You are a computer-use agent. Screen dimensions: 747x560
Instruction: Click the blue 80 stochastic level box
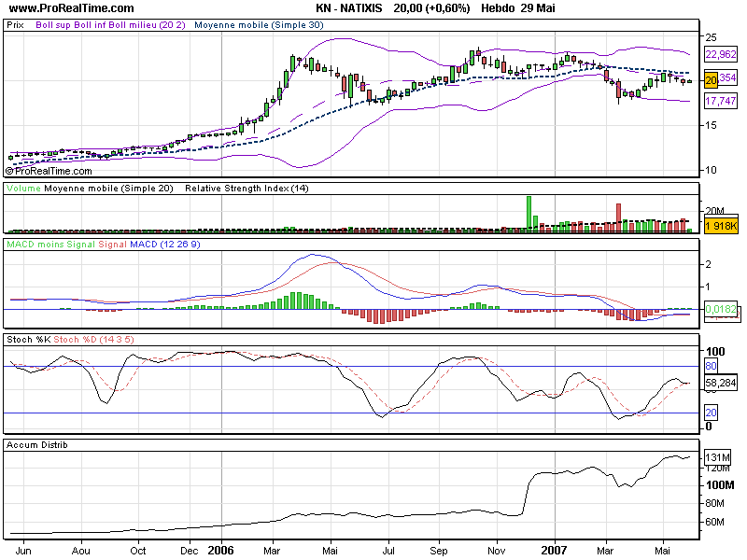coord(711,366)
